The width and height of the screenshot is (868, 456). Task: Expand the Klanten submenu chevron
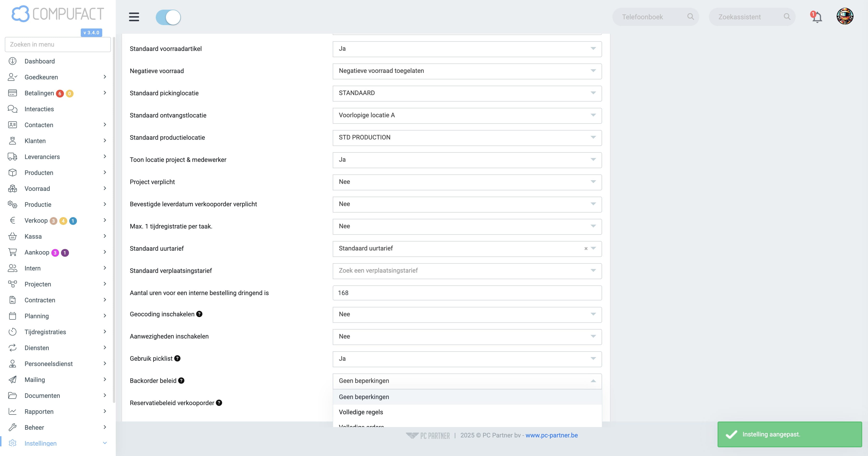click(105, 141)
